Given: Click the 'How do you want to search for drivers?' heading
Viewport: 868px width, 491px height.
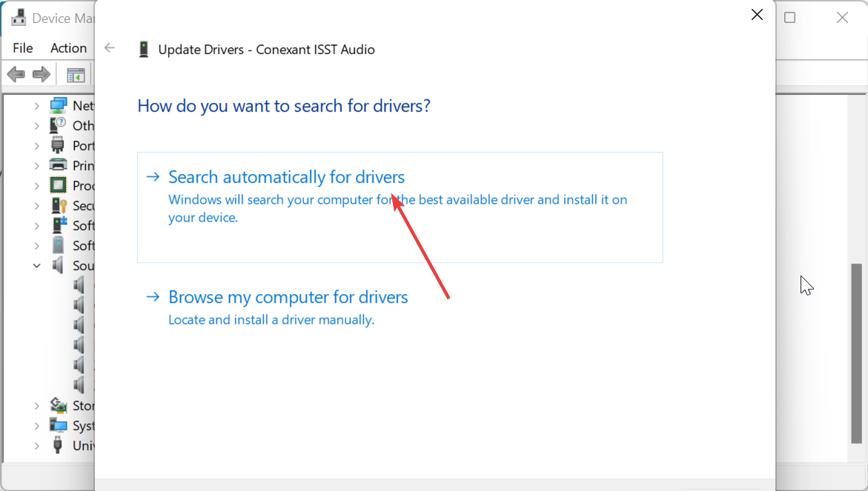Looking at the screenshot, I should click(x=284, y=106).
